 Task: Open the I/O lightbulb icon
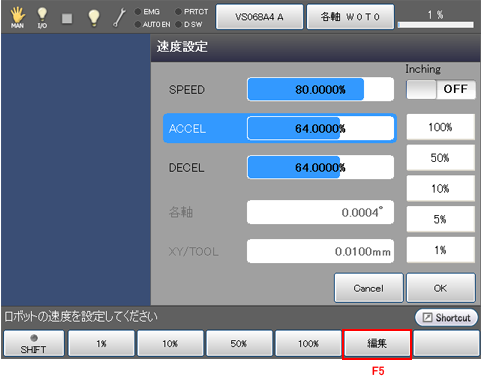coord(42,17)
